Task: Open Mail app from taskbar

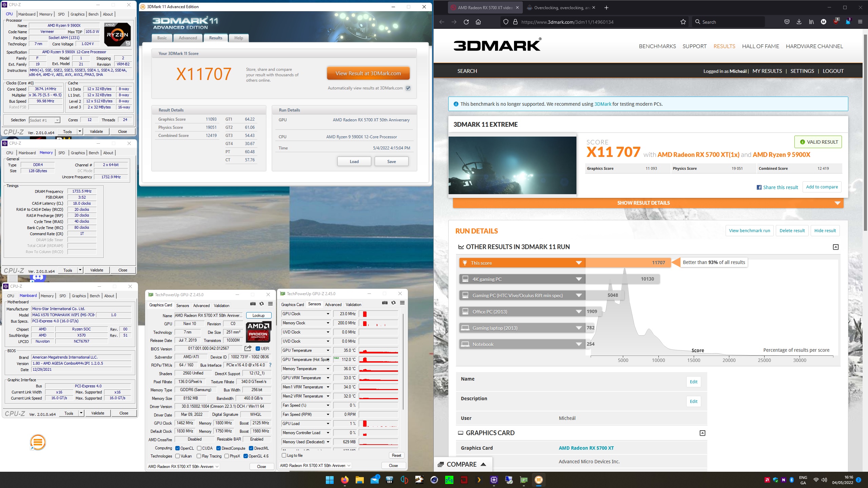Action: 375,480
